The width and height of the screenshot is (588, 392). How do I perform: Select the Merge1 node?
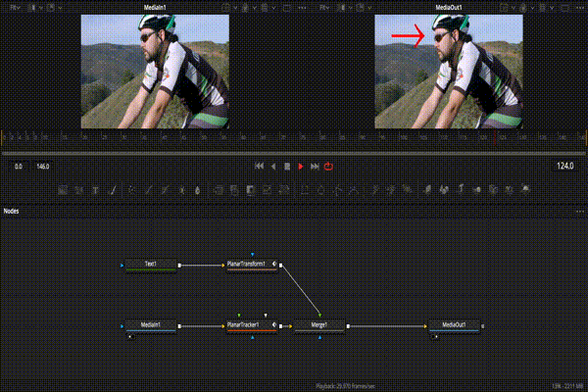pos(318,324)
